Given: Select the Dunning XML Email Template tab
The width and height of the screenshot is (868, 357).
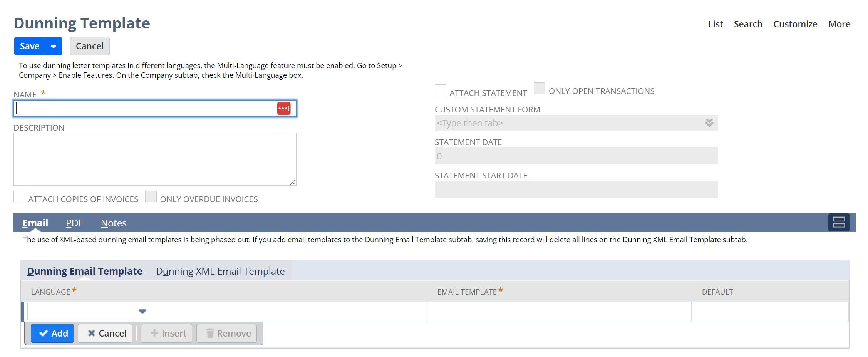Looking at the screenshot, I should pos(220,271).
